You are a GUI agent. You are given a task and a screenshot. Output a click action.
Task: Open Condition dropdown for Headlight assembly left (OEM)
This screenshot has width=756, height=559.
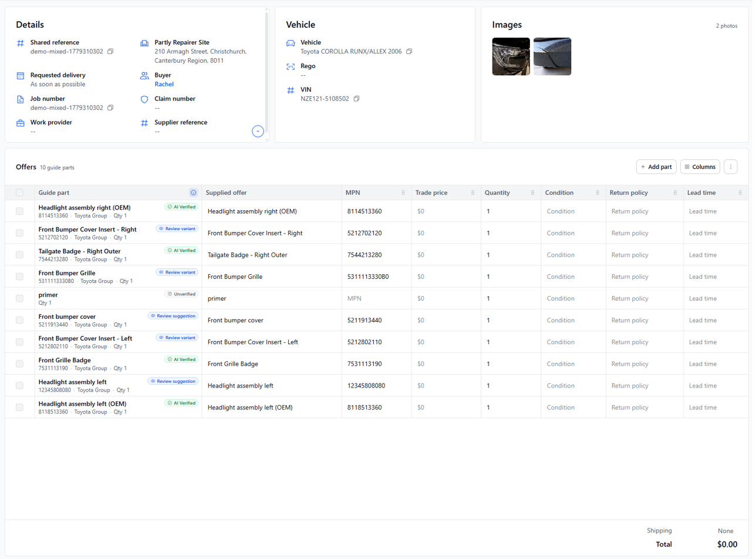tap(573, 407)
